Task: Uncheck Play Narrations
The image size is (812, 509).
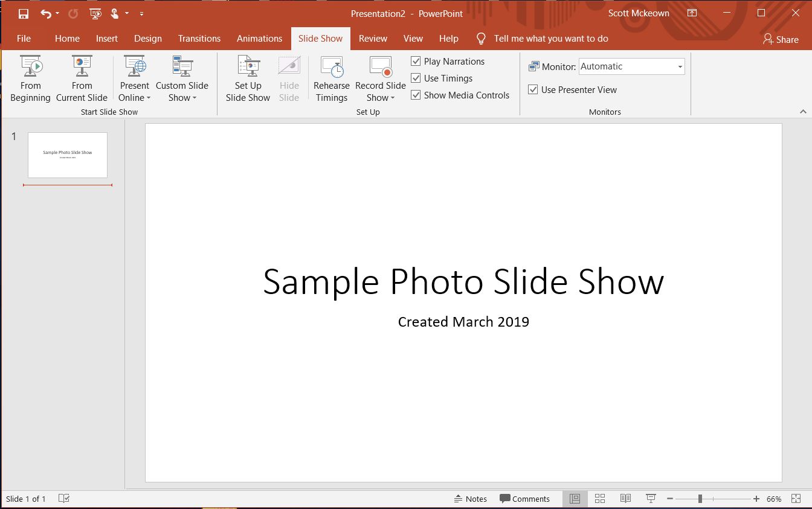Action: 416,61
